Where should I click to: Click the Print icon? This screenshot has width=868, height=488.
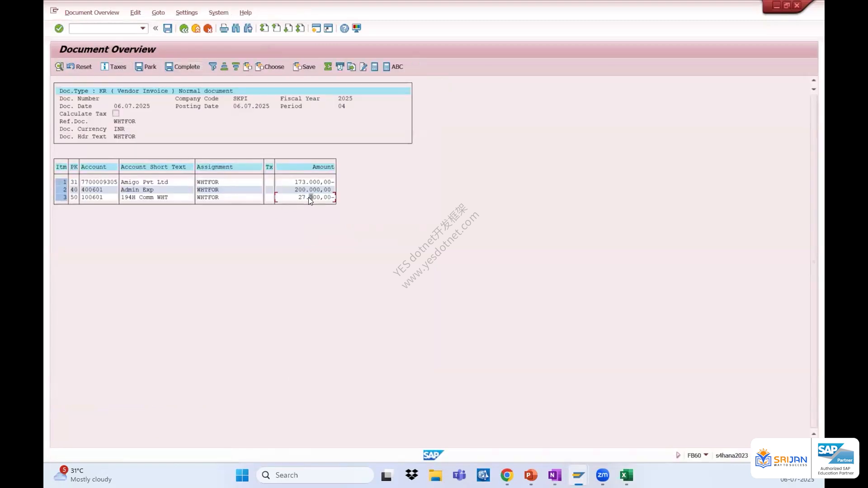click(224, 28)
